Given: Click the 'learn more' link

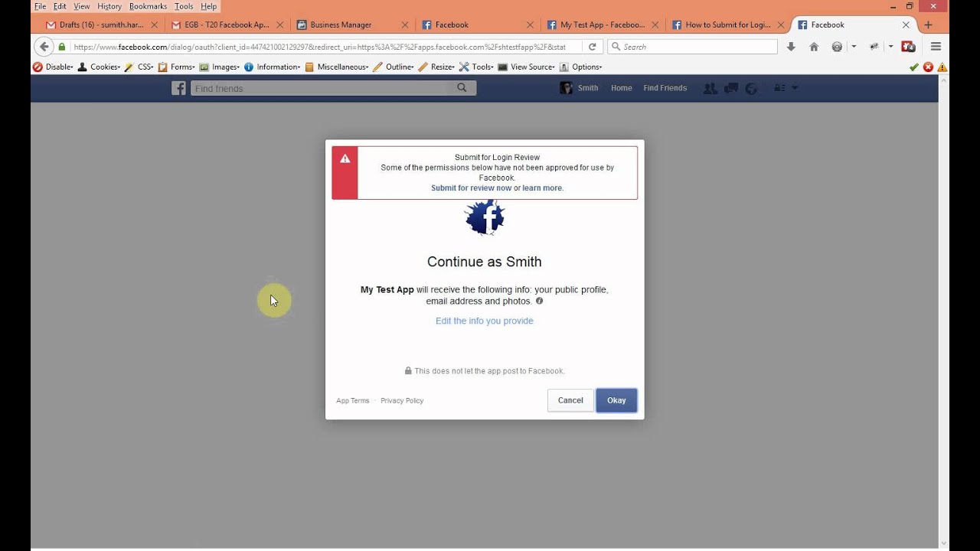Looking at the screenshot, I should 542,188.
